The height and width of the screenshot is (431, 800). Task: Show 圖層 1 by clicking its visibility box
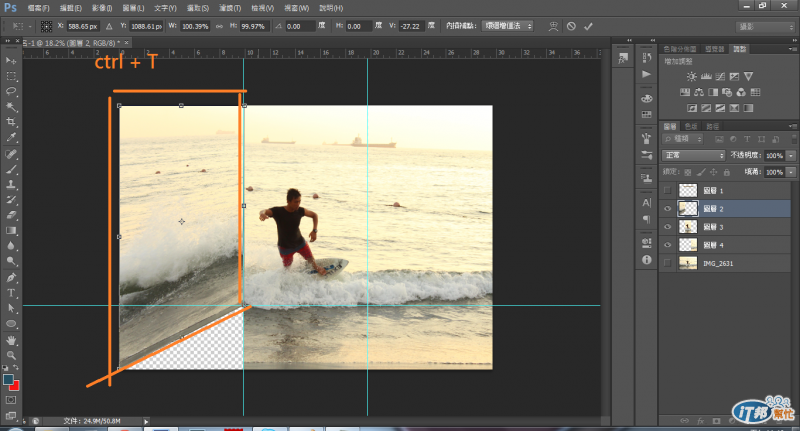[x=668, y=190]
